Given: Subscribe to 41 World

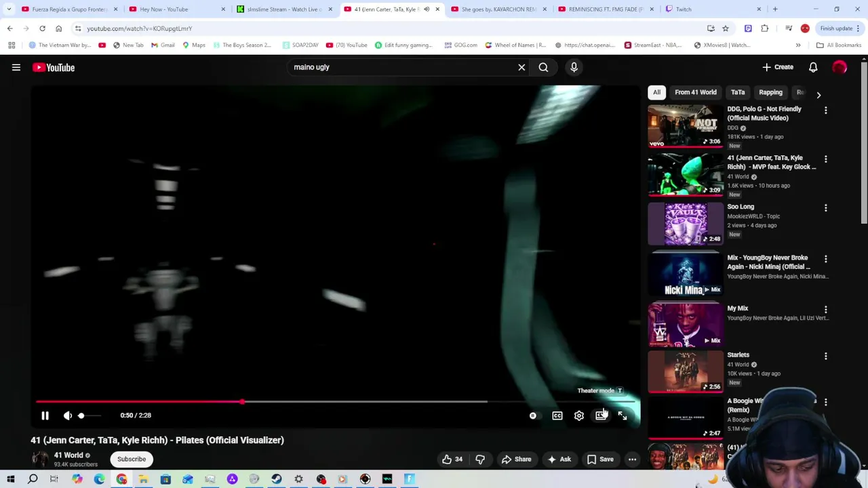Looking at the screenshot, I should coord(132,459).
